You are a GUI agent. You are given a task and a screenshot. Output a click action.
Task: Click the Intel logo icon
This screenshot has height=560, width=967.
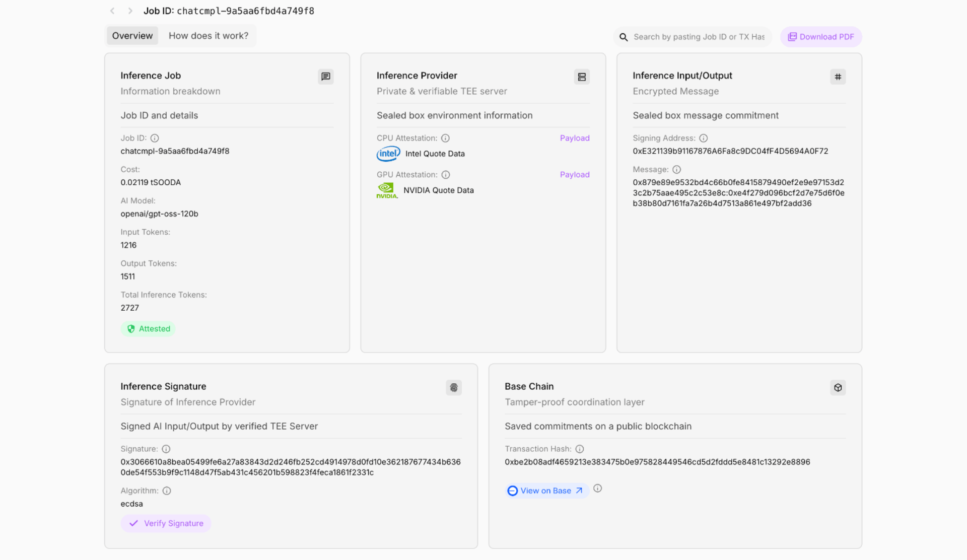[x=388, y=154]
